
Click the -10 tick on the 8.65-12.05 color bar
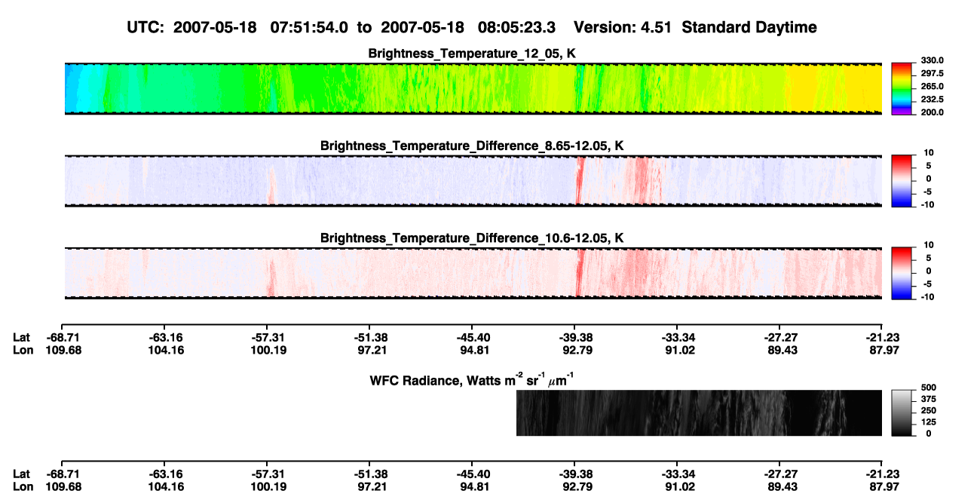927,204
